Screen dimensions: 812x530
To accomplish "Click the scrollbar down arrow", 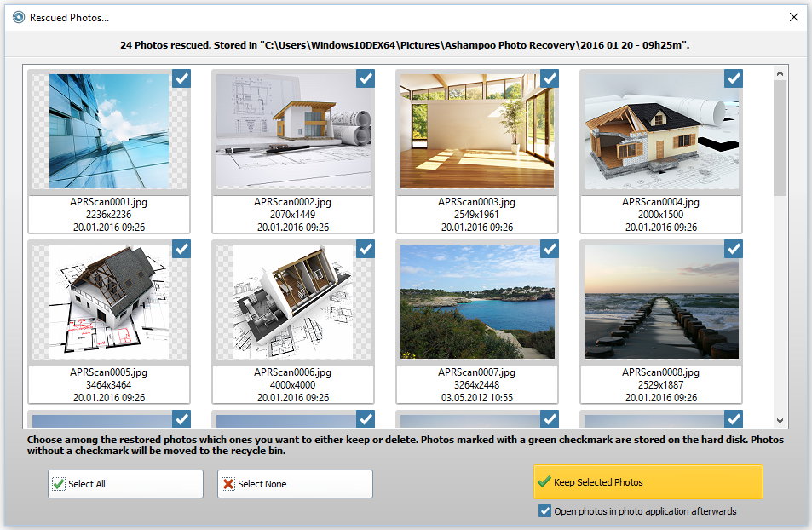I will click(780, 420).
